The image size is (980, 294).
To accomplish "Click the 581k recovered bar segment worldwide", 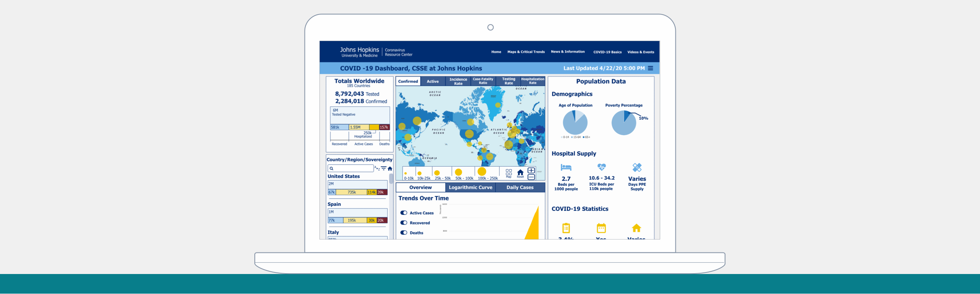I will pos(339,127).
